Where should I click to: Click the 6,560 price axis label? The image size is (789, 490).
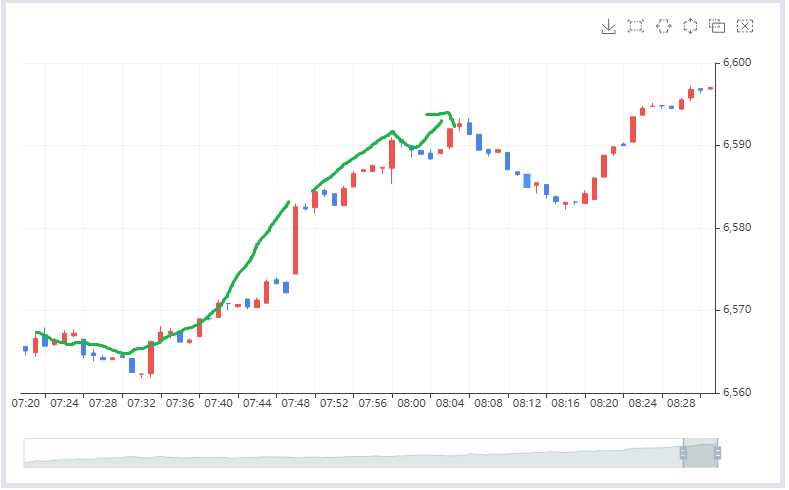[x=737, y=392]
